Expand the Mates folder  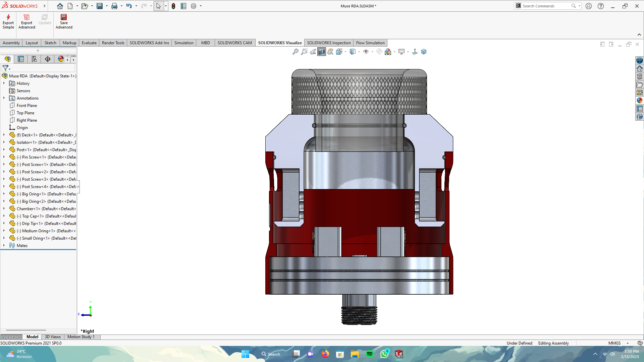(4, 245)
